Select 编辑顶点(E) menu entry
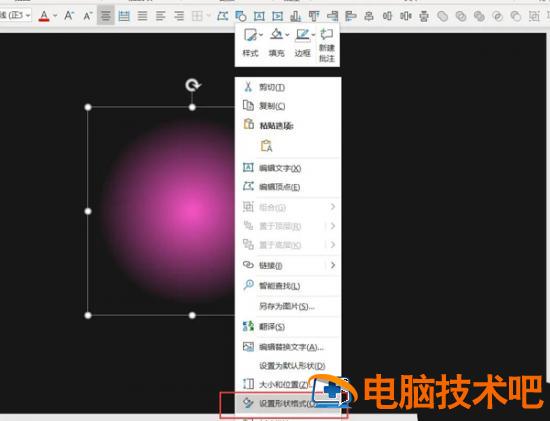550x421 pixels. pos(288,187)
